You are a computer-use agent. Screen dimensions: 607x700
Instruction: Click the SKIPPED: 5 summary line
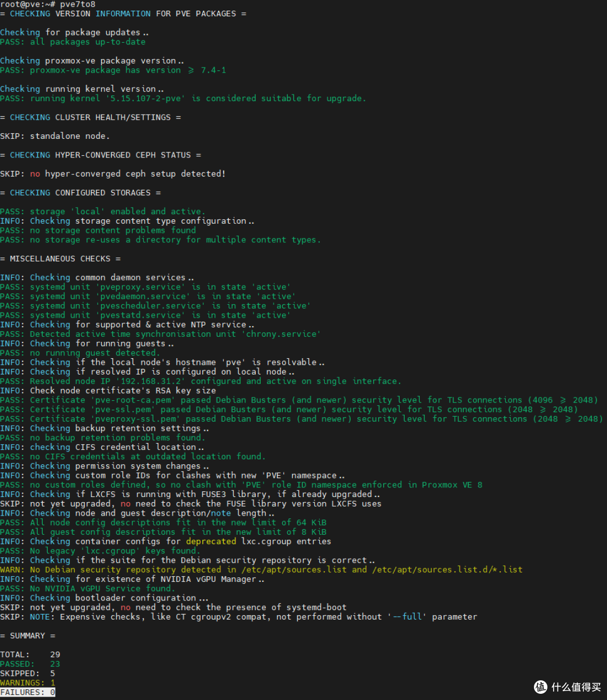pyautogui.click(x=28, y=673)
